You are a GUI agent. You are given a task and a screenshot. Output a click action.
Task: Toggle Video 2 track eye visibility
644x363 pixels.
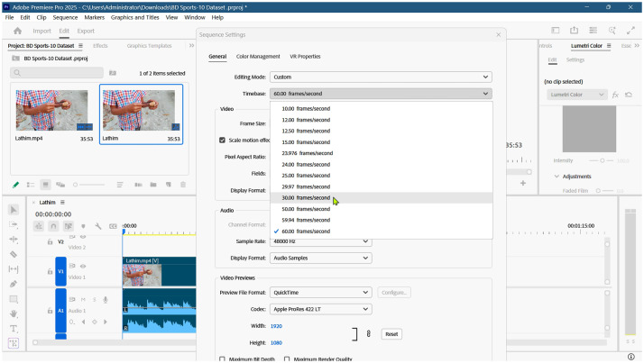pyautogui.click(x=83, y=237)
